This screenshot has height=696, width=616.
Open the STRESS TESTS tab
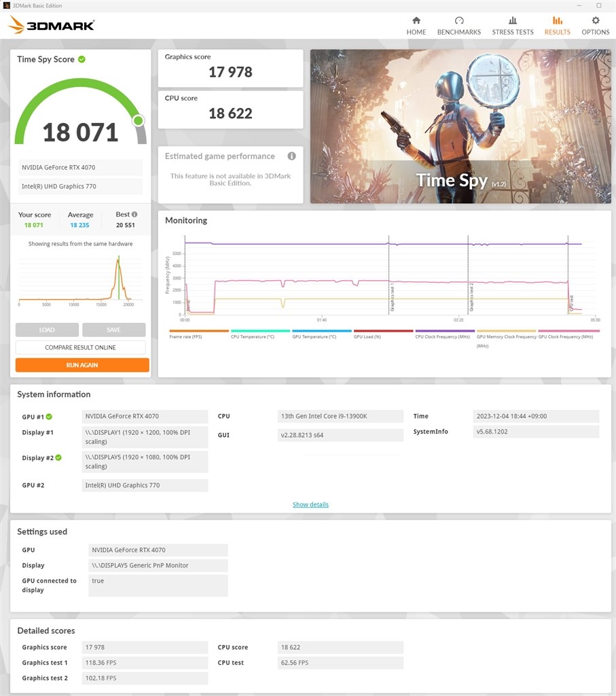click(x=513, y=26)
